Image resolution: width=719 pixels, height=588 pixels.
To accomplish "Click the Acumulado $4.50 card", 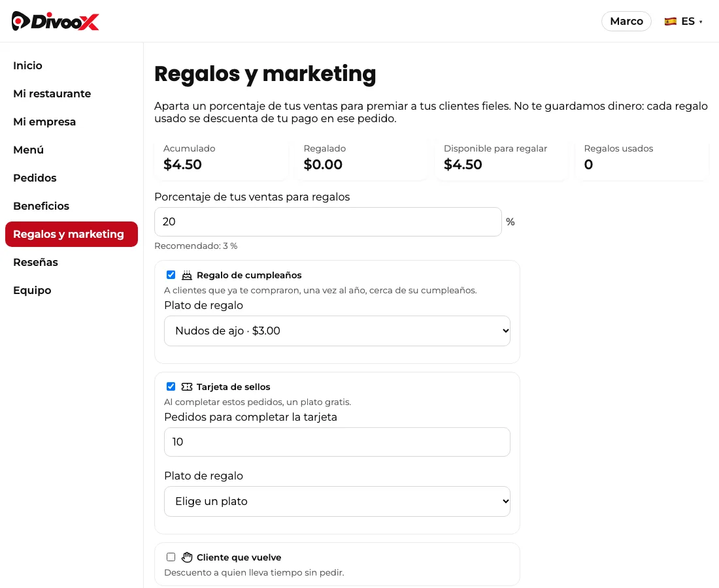I will [221, 159].
